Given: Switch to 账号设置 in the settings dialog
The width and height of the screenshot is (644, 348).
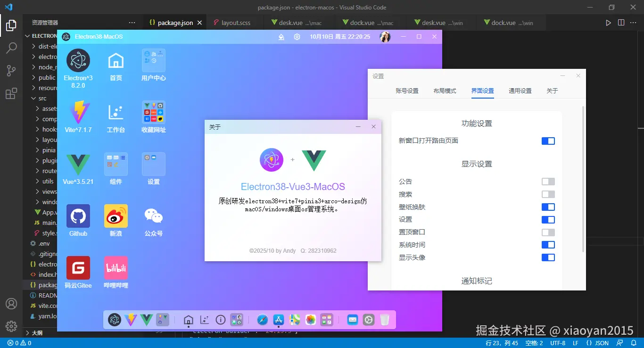Looking at the screenshot, I should pyautogui.click(x=407, y=91).
